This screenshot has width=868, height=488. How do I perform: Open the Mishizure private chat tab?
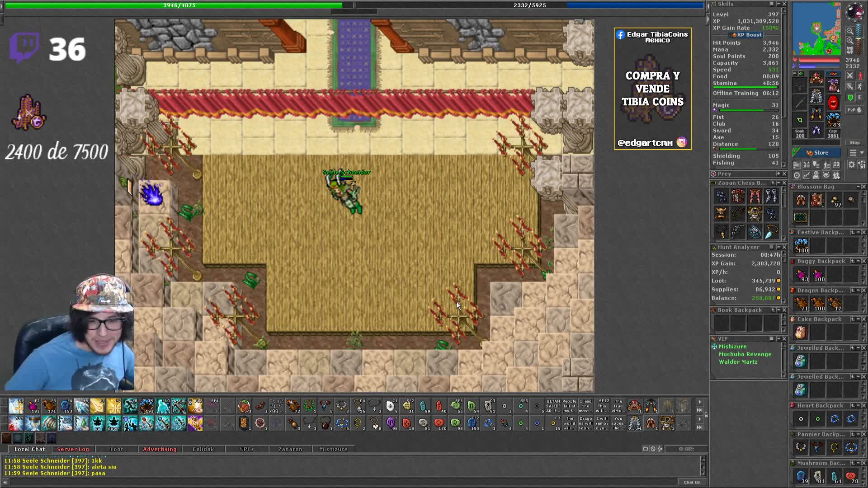(333, 449)
